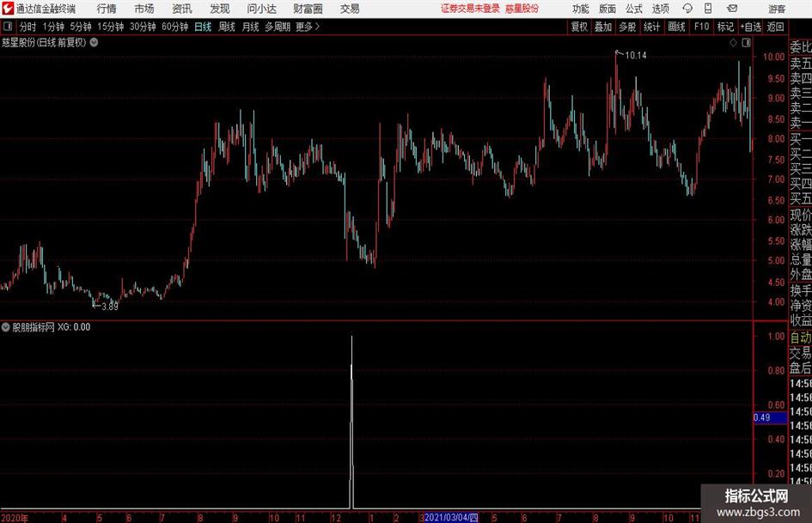Switch to the 15分钟 period tab
Viewport: 812px width, 523px height.
(x=110, y=27)
